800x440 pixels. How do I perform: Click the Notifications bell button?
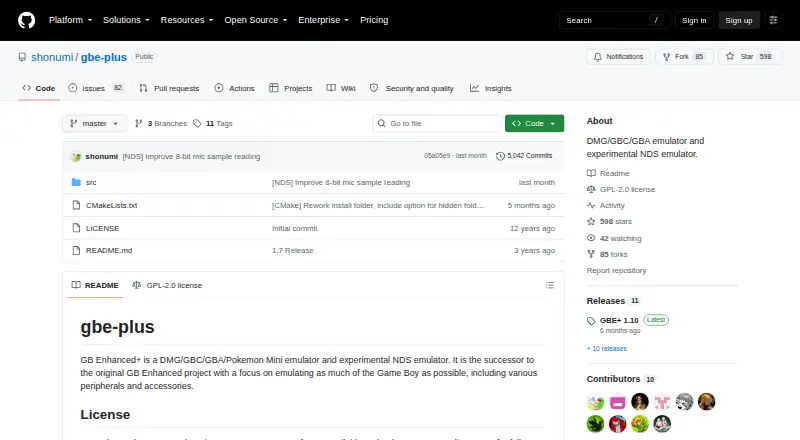[618, 57]
